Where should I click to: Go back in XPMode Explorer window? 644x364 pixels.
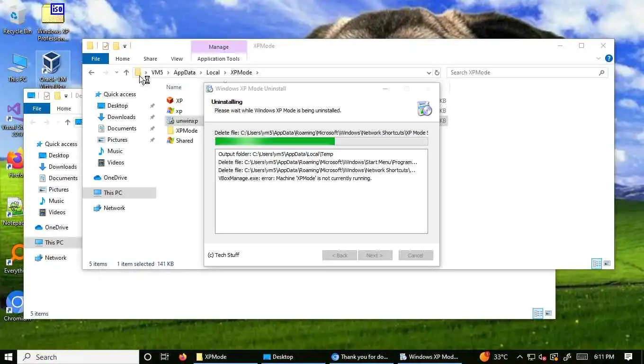coord(91,73)
